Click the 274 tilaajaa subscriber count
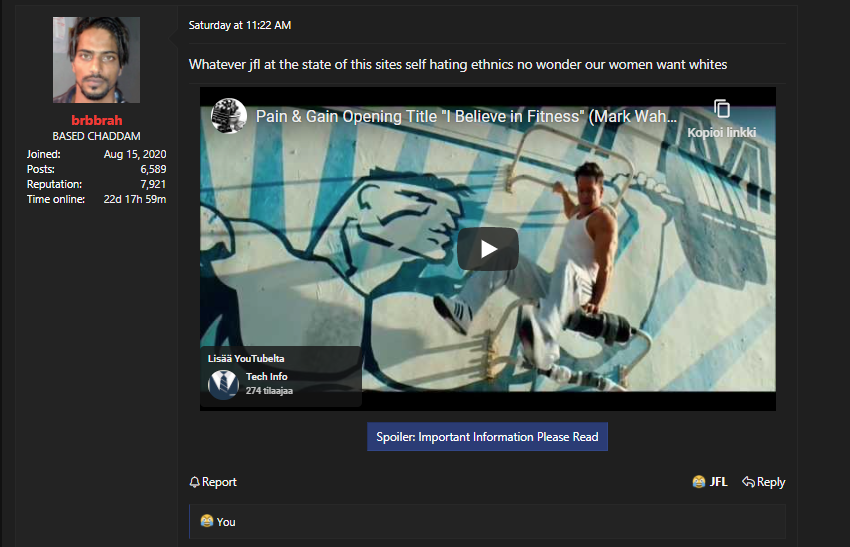Image resolution: width=850 pixels, height=547 pixels. [269, 390]
